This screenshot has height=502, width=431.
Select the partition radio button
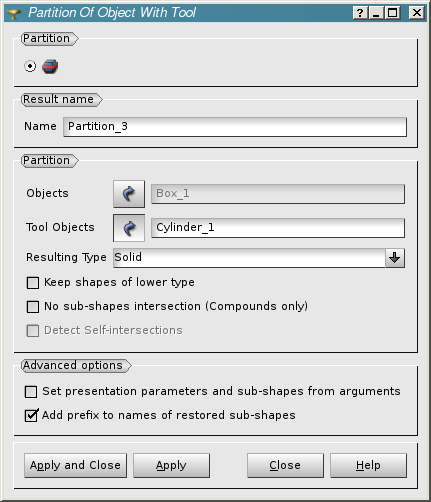30,66
